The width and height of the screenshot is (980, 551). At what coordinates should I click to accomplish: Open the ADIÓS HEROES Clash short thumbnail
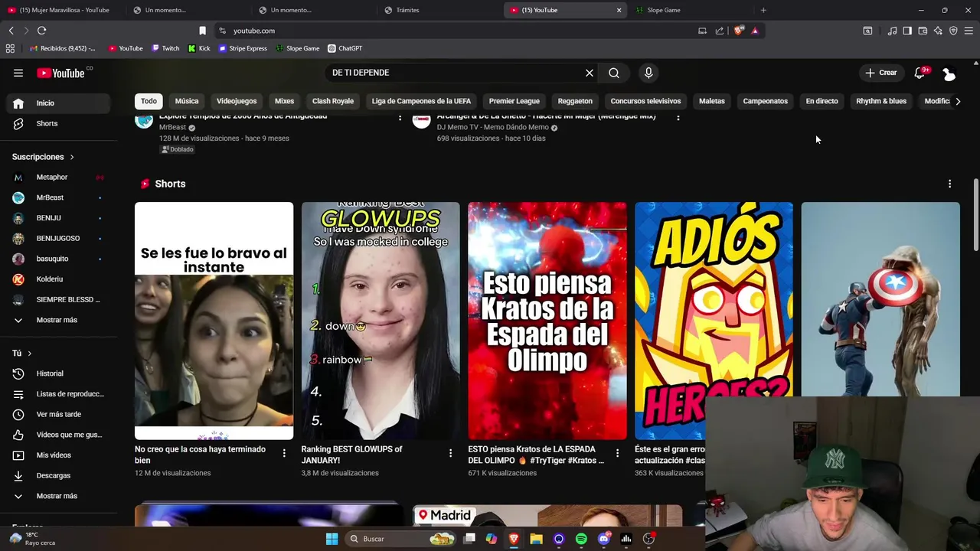714,299
